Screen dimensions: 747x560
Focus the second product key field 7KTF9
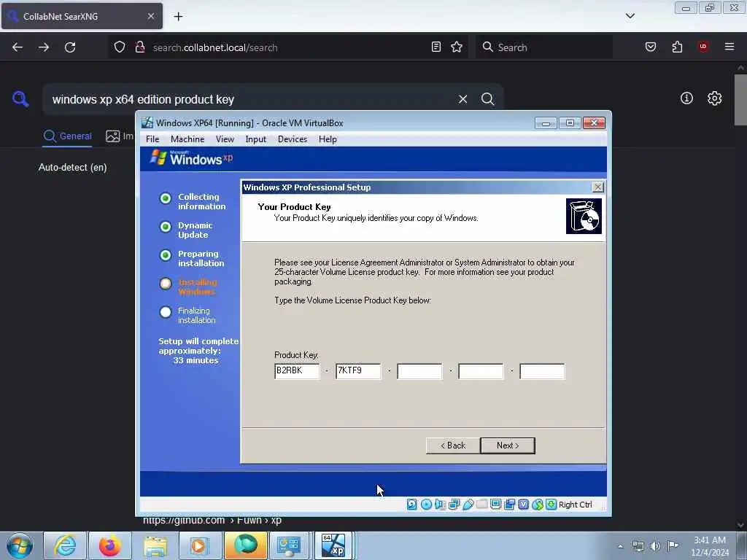(358, 371)
